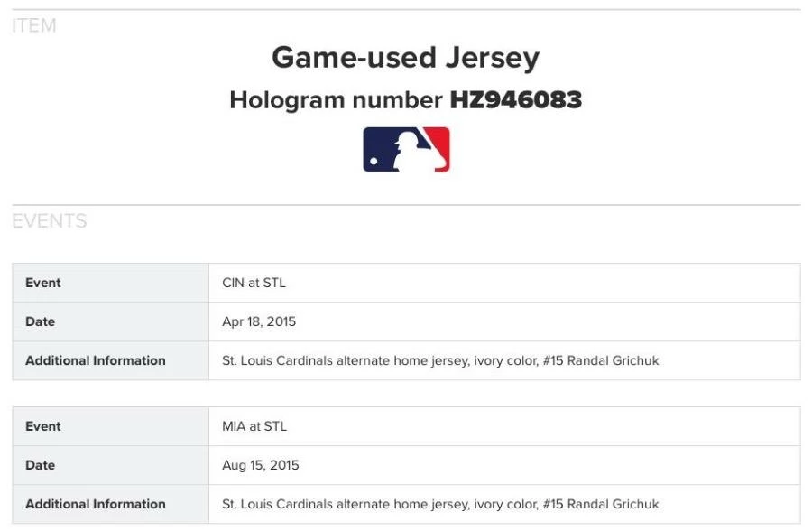Click the second table's Additional Information label
The image size is (812, 531).
96,504
